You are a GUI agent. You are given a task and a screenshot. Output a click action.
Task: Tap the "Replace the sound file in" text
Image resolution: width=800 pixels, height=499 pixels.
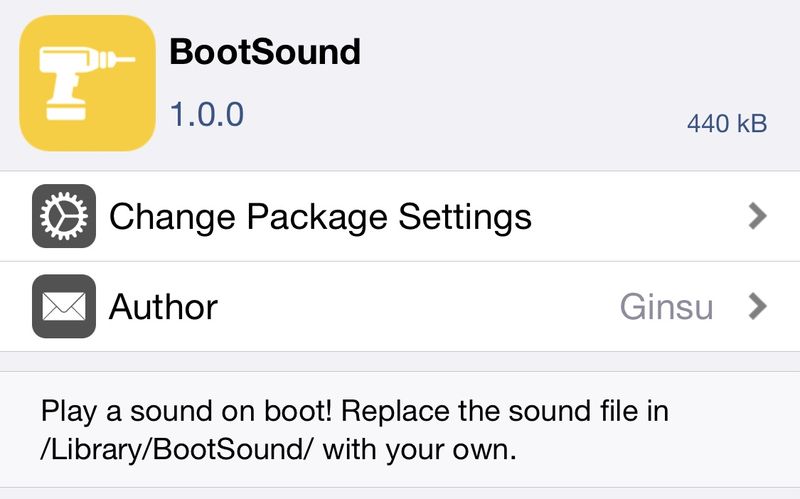click(505, 411)
